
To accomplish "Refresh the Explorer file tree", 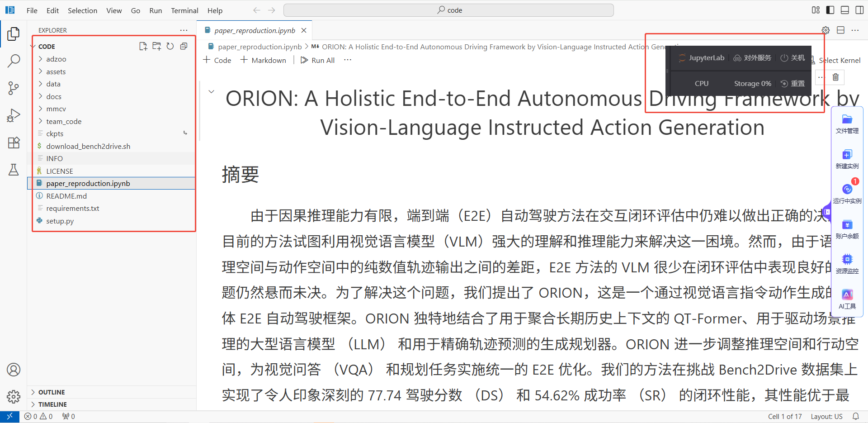I will pos(170,46).
